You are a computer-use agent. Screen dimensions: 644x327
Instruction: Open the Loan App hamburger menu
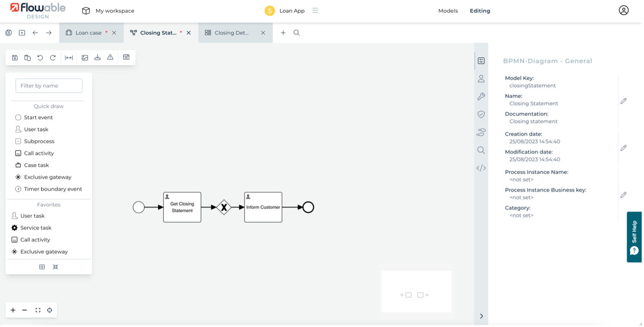coord(315,10)
